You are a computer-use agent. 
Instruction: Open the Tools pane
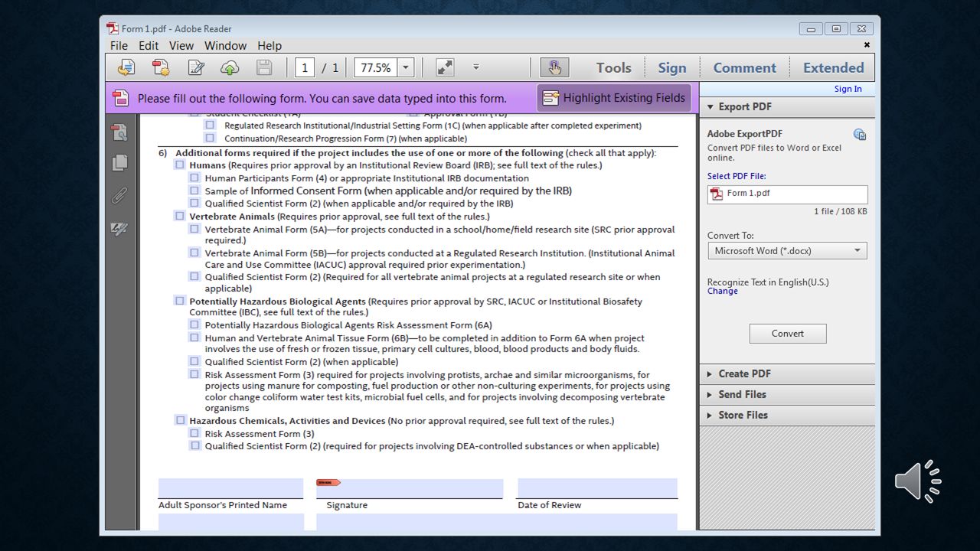[x=614, y=68]
